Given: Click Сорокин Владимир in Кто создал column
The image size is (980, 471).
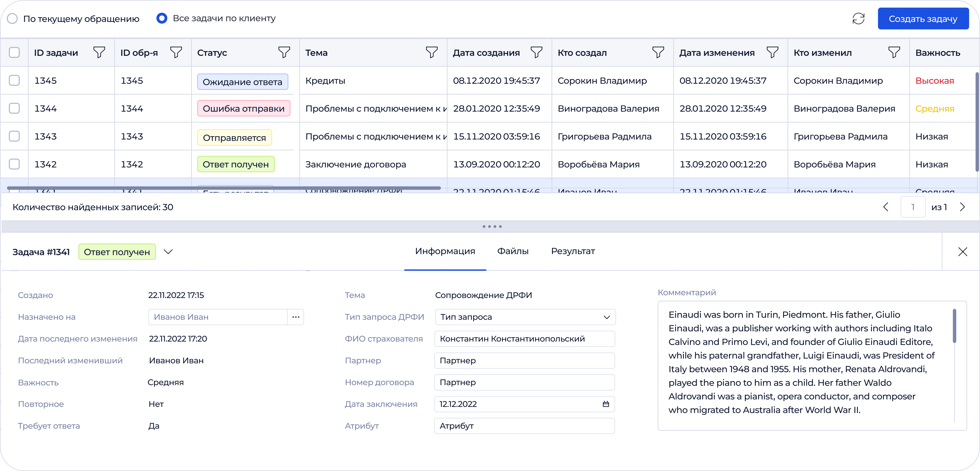Looking at the screenshot, I should pos(602,81).
